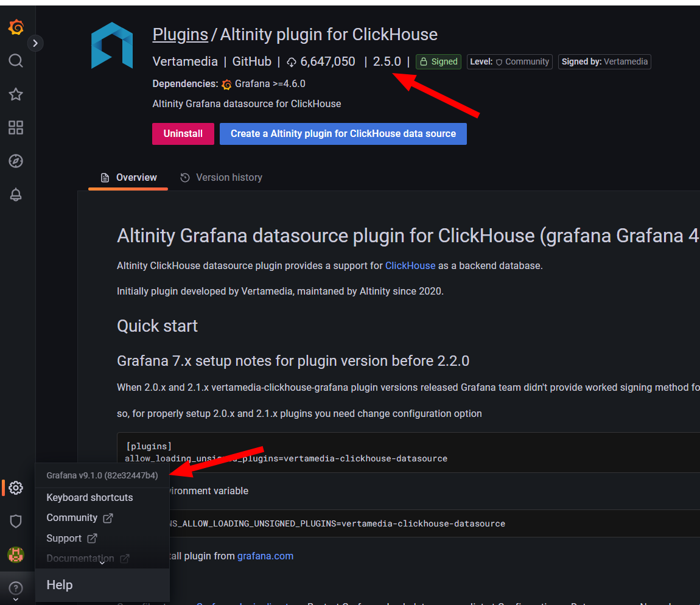
Task: Open Starred dashboards star icon
Action: [x=16, y=94]
